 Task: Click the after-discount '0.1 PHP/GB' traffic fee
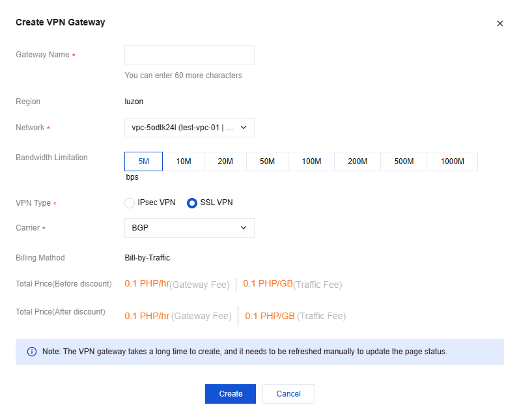pyautogui.click(x=270, y=316)
